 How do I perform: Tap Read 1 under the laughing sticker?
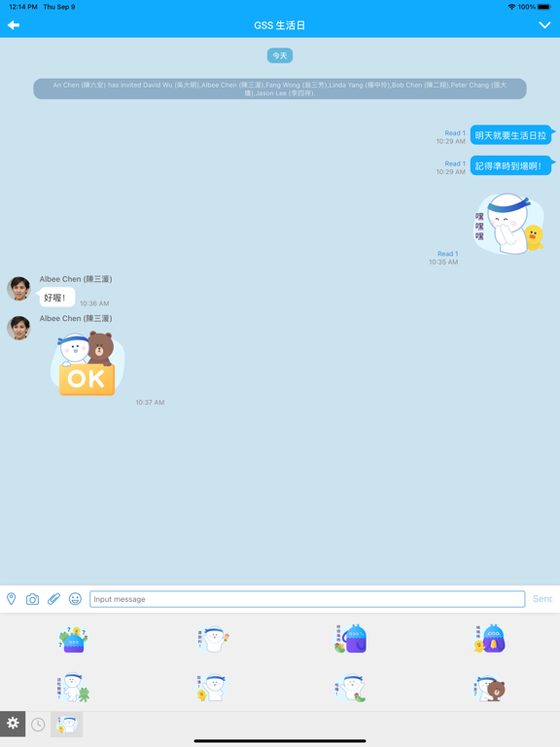tap(447, 254)
